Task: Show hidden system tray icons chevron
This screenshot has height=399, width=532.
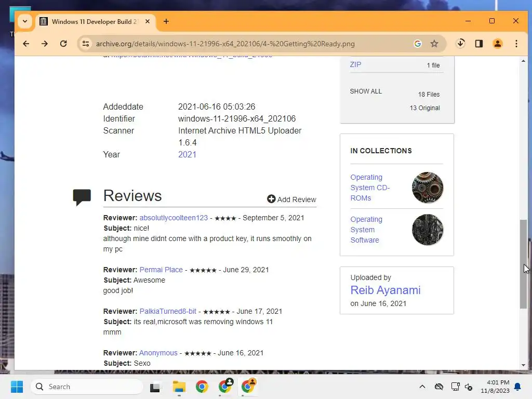Action: click(x=422, y=387)
